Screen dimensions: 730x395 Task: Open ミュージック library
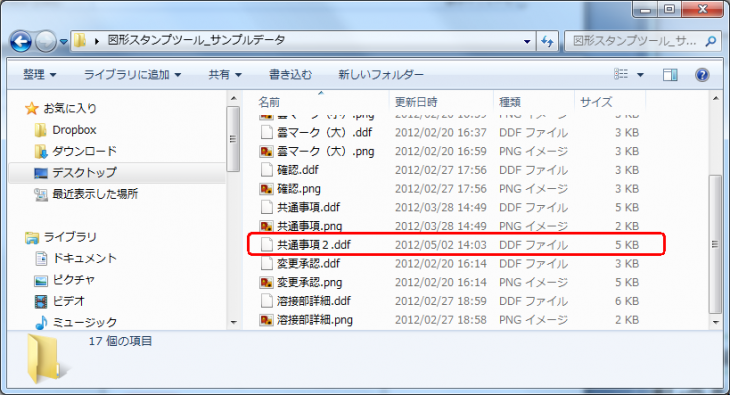pyautogui.click(x=84, y=322)
